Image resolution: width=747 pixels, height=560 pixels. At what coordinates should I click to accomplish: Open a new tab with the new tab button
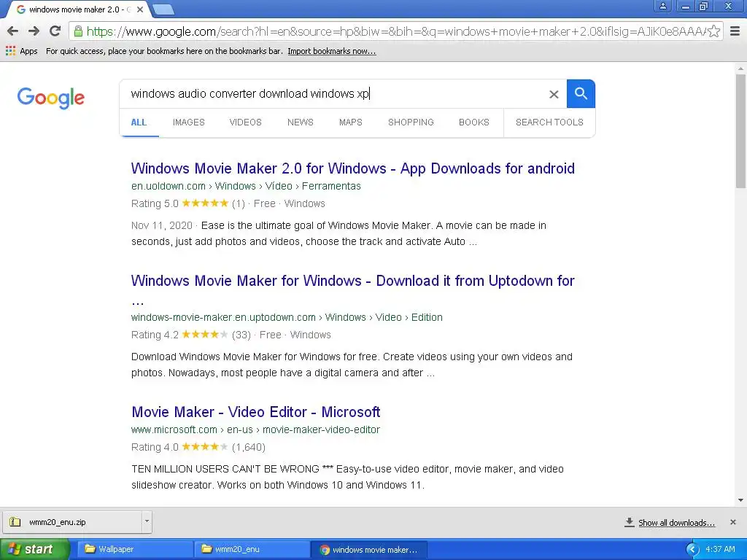[x=163, y=9]
